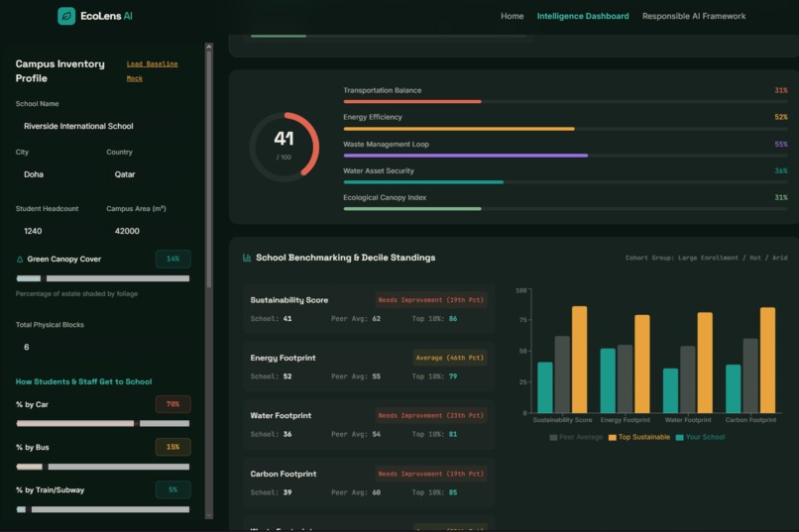Click the Total Physical Blocks field
The height and width of the screenshot is (532, 799).
pyautogui.click(x=103, y=347)
